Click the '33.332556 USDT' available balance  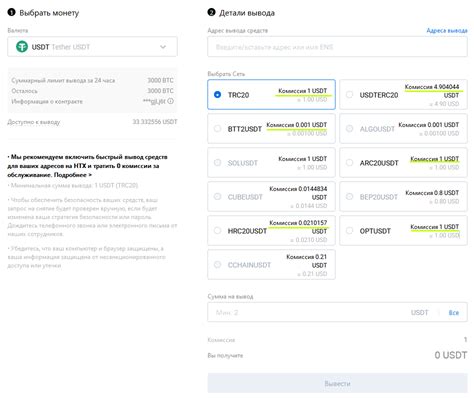pos(155,122)
